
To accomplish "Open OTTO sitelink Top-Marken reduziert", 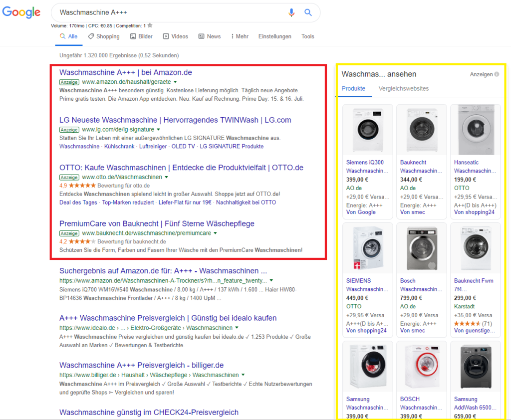I will pyautogui.click(x=128, y=203).
